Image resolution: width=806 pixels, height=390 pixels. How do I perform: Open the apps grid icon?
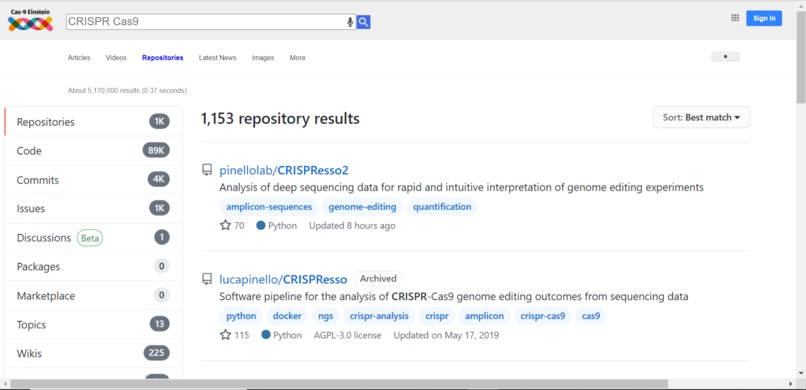(x=735, y=18)
